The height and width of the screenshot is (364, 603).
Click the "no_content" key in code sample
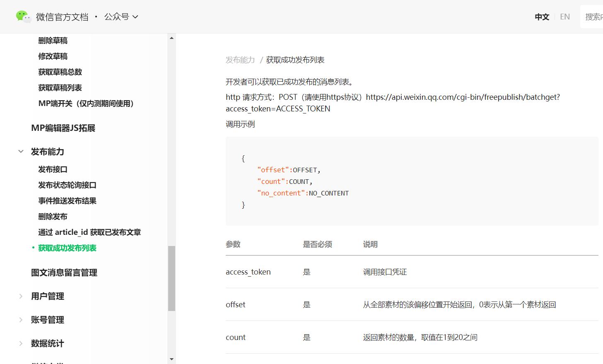point(281,193)
